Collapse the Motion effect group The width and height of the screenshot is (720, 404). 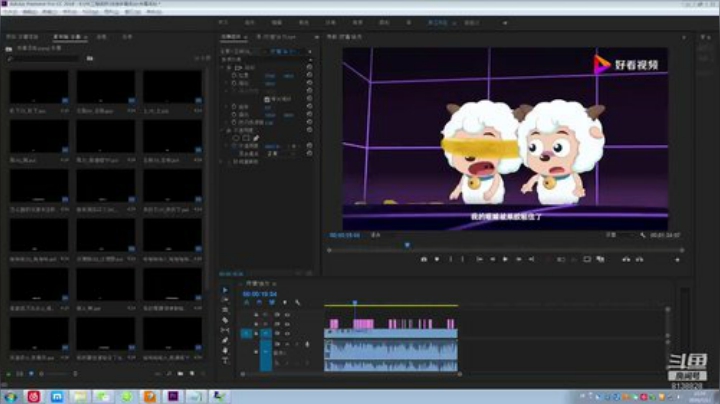(x=223, y=67)
